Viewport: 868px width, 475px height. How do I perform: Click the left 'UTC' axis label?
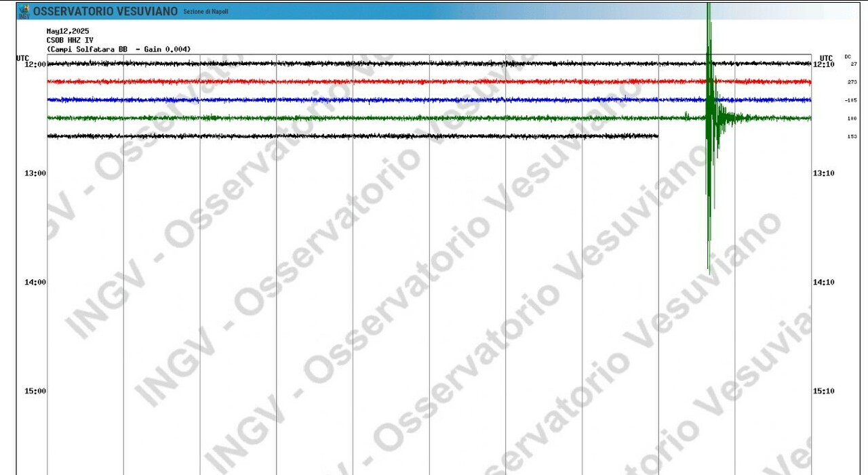click(23, 58)
